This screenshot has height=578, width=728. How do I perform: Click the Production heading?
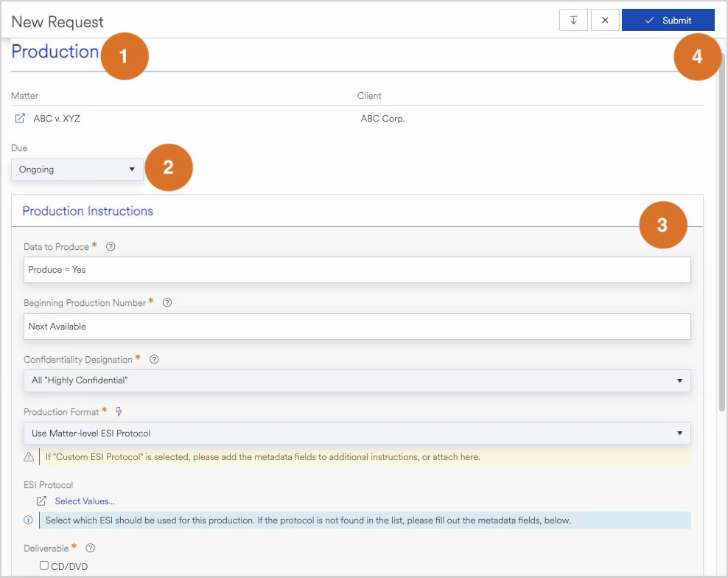pyautogui.click(x=55, y=52)
